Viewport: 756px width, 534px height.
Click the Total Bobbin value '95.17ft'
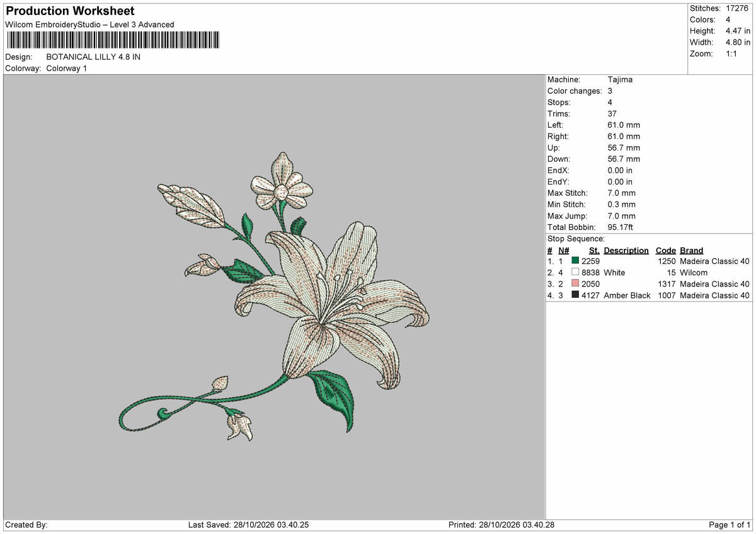click(620, 227)
